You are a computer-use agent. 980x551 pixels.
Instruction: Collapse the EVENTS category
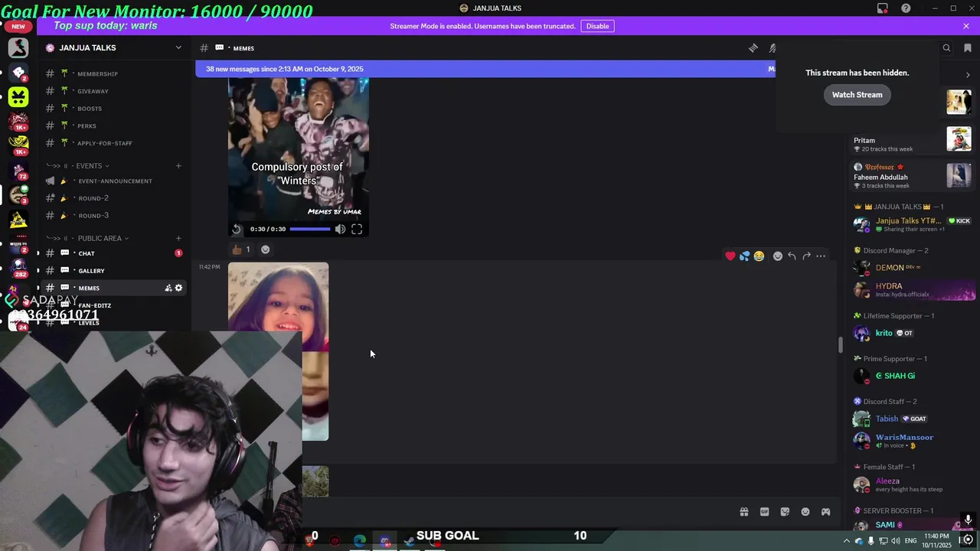pyautogui.click(x=88, y=165)
